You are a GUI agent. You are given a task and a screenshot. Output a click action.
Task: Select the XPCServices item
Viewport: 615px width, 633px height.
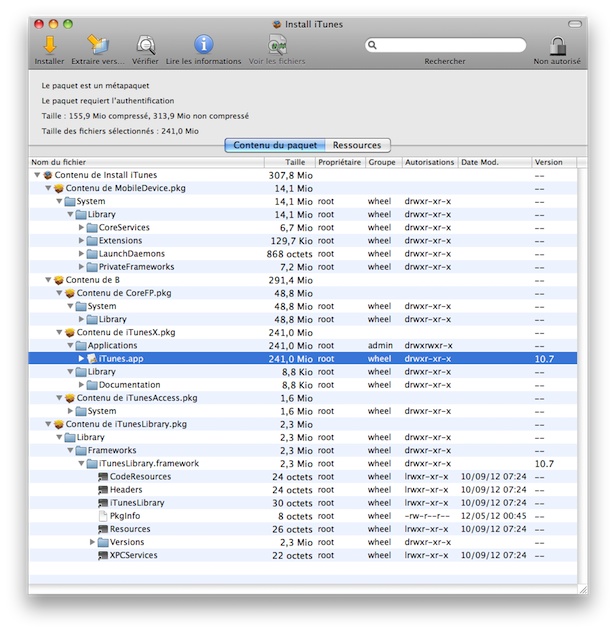point(133,555)
